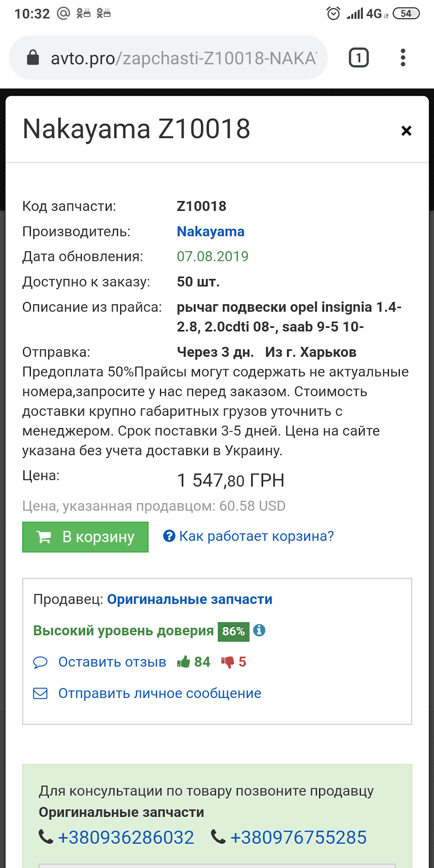Call seller number +380976755285

[x=298, y=838]
